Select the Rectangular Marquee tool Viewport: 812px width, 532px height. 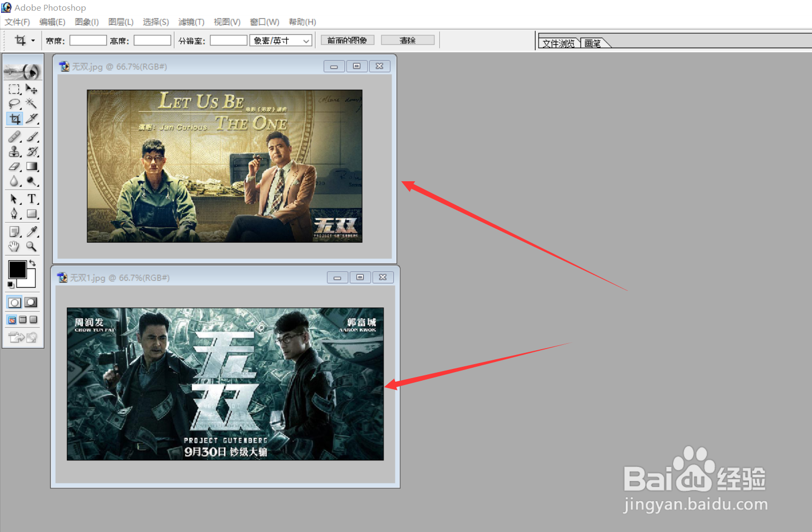(14, 89)
